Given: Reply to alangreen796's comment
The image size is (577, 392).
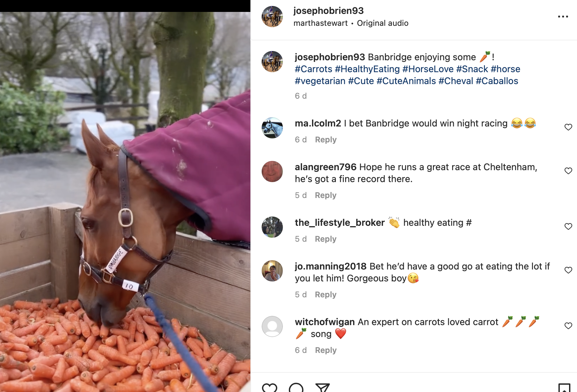Looking at the screenshot, I should coord(326,195).
